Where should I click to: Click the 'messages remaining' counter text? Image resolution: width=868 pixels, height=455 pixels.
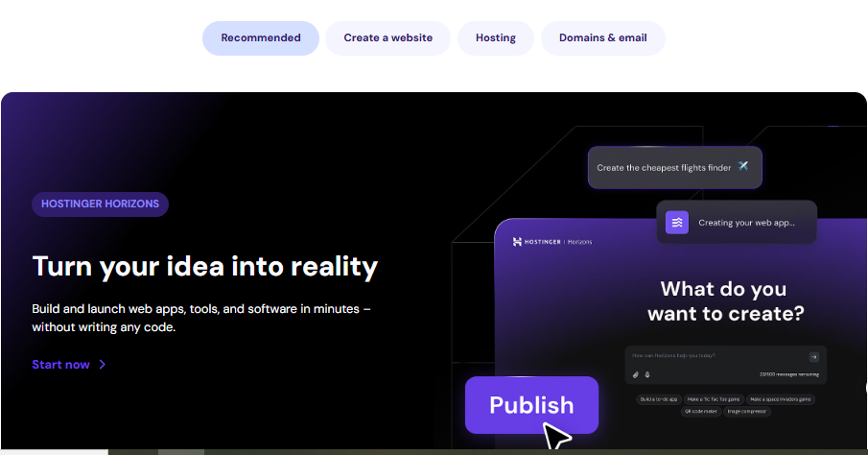(x=788, y=374)
